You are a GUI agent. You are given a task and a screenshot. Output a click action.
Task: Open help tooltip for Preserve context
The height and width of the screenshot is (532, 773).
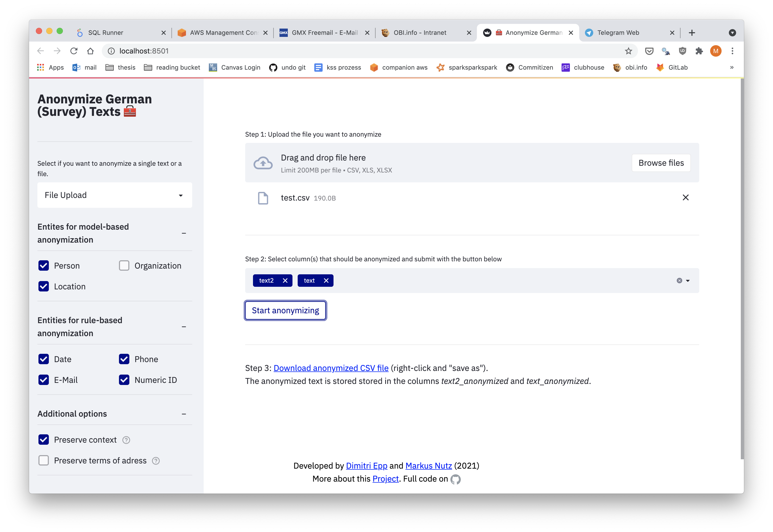126,440
